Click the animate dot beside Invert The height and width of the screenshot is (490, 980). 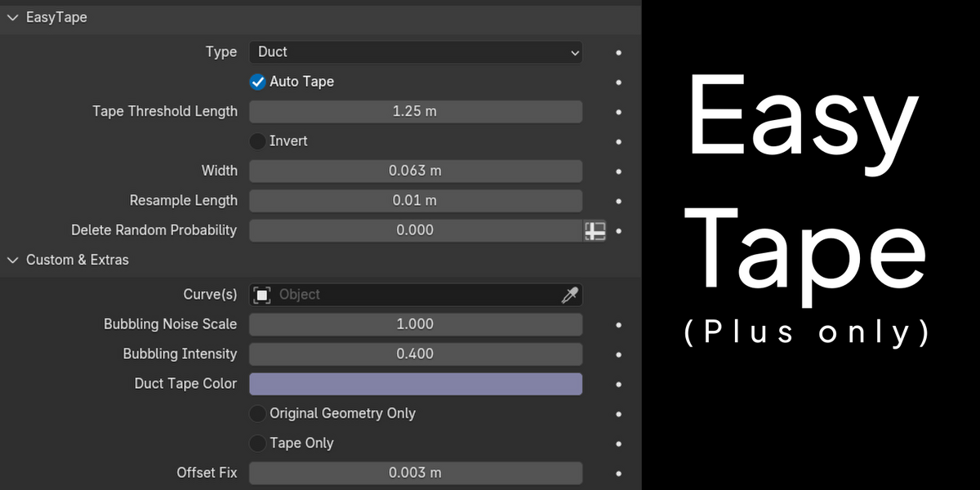(x=619, y=142)
